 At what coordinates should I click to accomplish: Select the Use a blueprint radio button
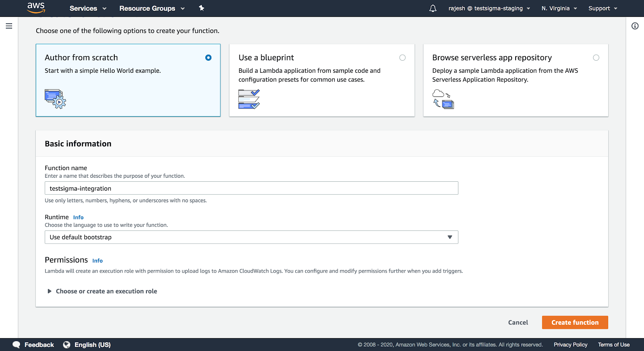(x=402, y=57)
